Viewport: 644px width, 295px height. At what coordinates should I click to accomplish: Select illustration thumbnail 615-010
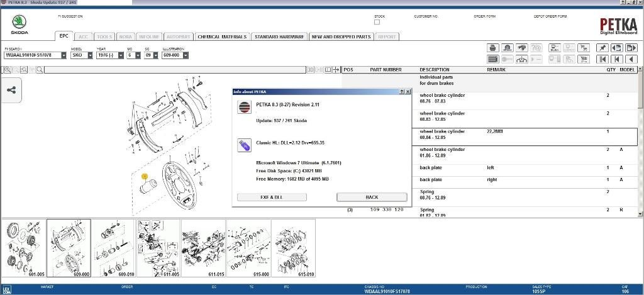point(293,248)
